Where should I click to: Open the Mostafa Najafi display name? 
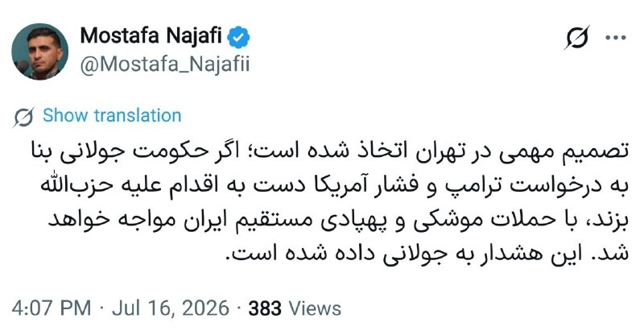pos(151,35)
